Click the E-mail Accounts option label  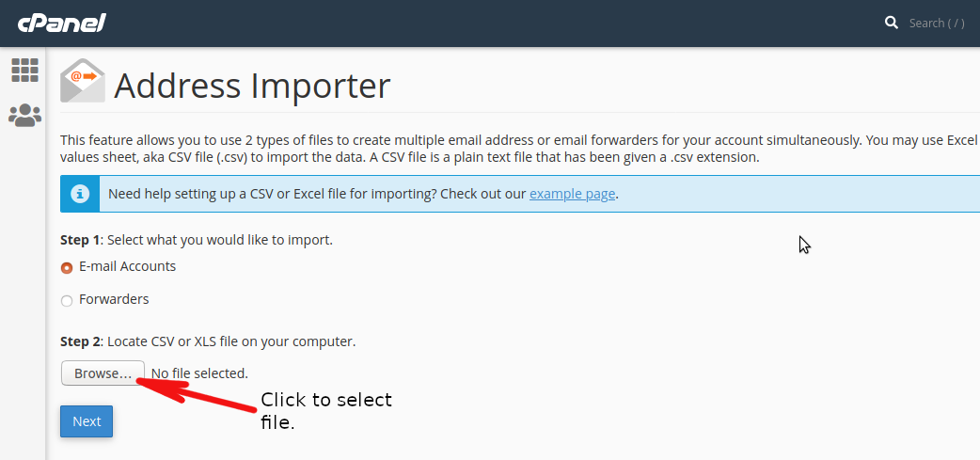tap(128, 266)
